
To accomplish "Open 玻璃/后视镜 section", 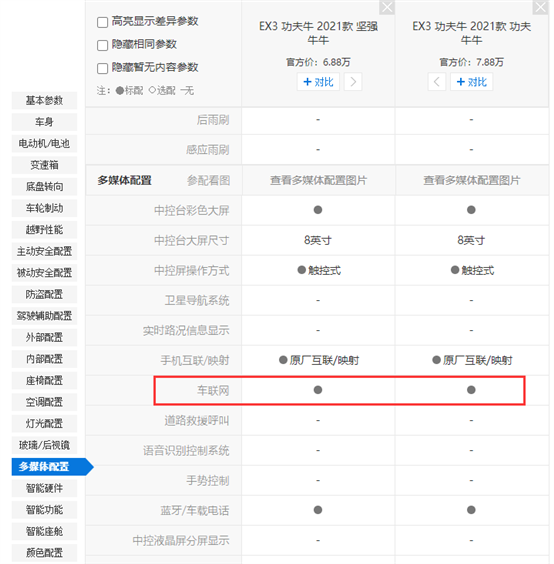I will (x=44, y=445).
